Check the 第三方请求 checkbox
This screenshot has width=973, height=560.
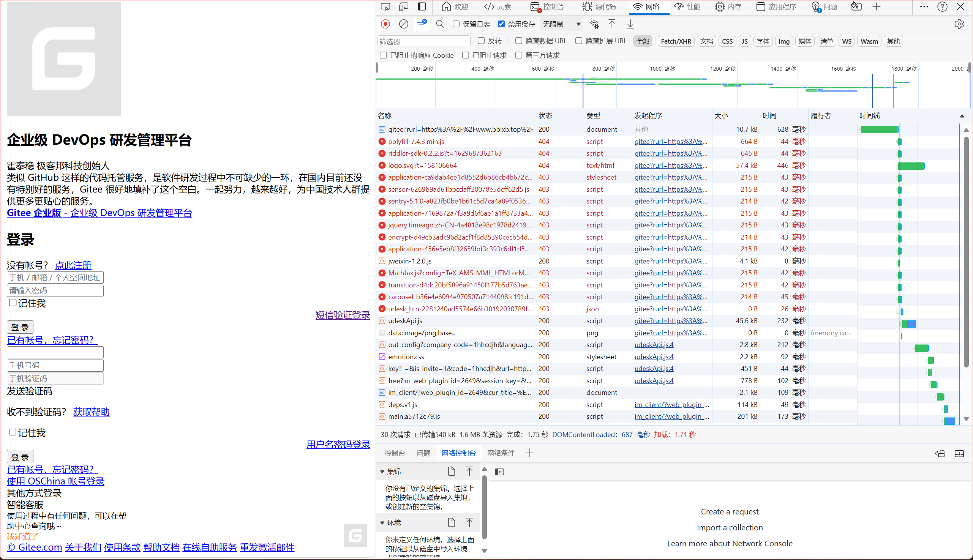519,55
